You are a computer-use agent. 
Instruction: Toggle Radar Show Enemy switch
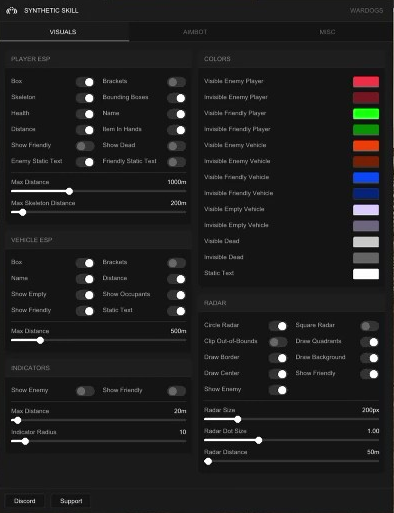pyautogui.click(x=278, y=390)
